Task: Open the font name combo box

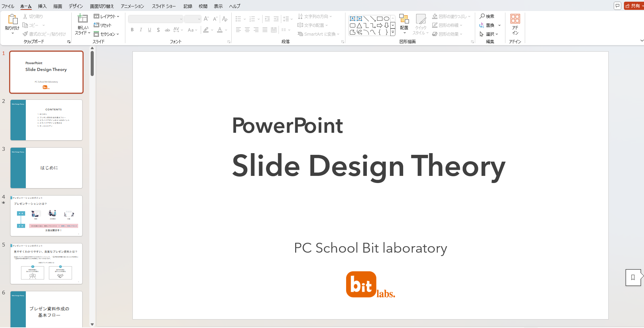Action: coord(156,19)
